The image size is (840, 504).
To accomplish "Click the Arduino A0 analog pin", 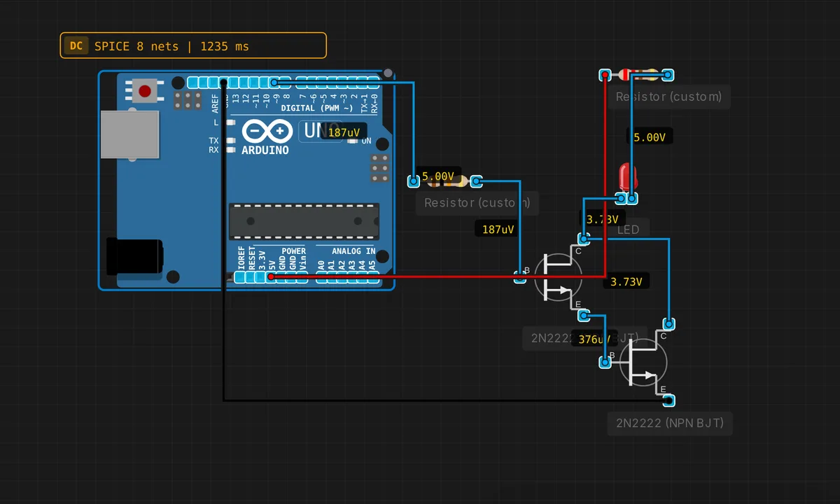I will (321, 277).
